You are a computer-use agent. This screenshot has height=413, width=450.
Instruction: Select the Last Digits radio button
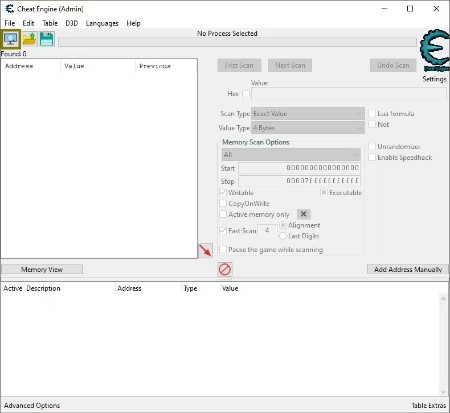283,236
